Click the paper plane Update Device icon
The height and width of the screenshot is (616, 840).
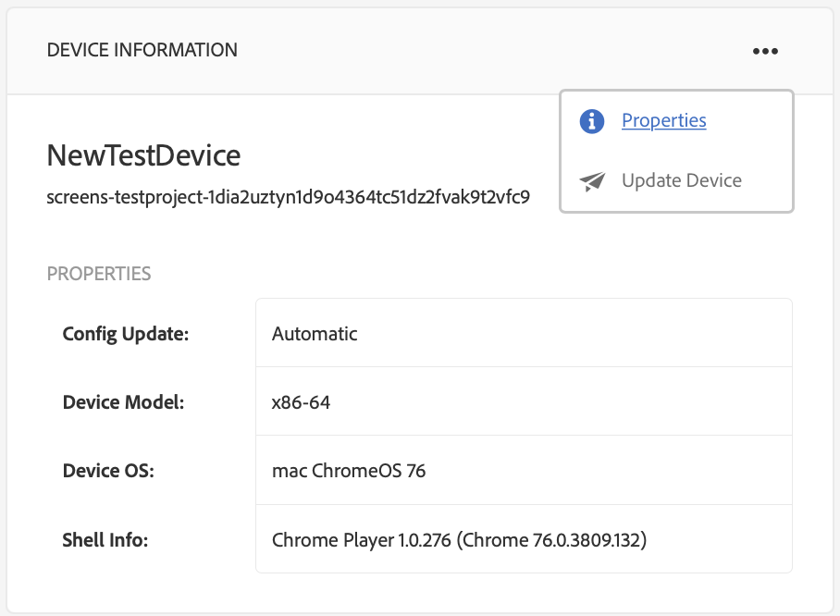(x=592, y=181)
